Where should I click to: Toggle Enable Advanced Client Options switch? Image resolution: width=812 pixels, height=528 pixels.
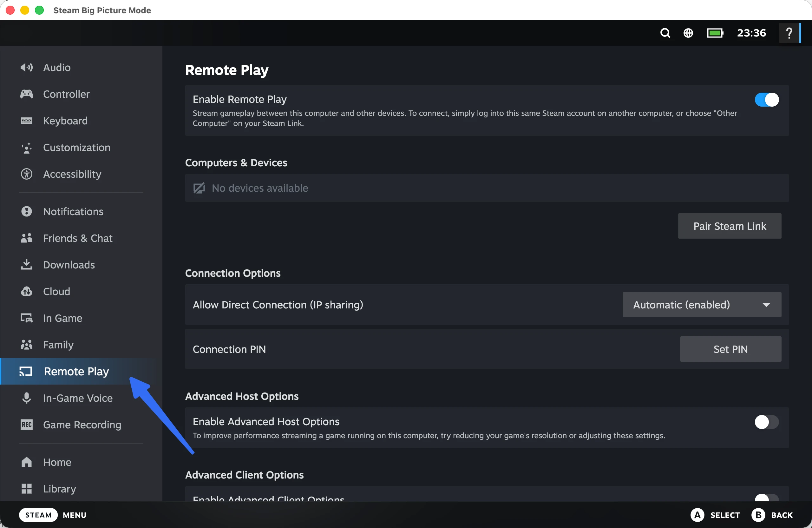click(x=767, y=497)
